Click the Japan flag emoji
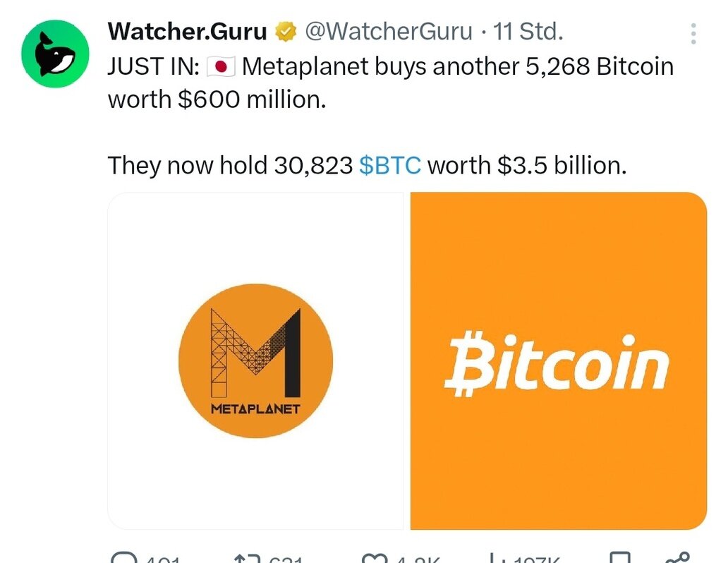Viewport: 728px width, 563px height. 221,67
